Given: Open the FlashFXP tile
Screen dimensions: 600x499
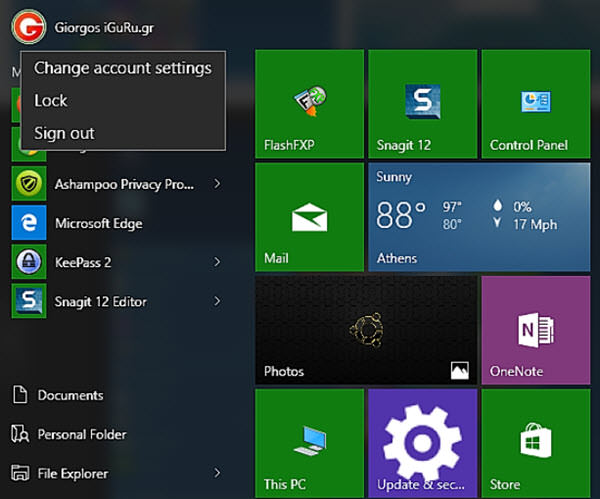Looking at the screenshot, I should pyautogui.click(x=310, y=104).
